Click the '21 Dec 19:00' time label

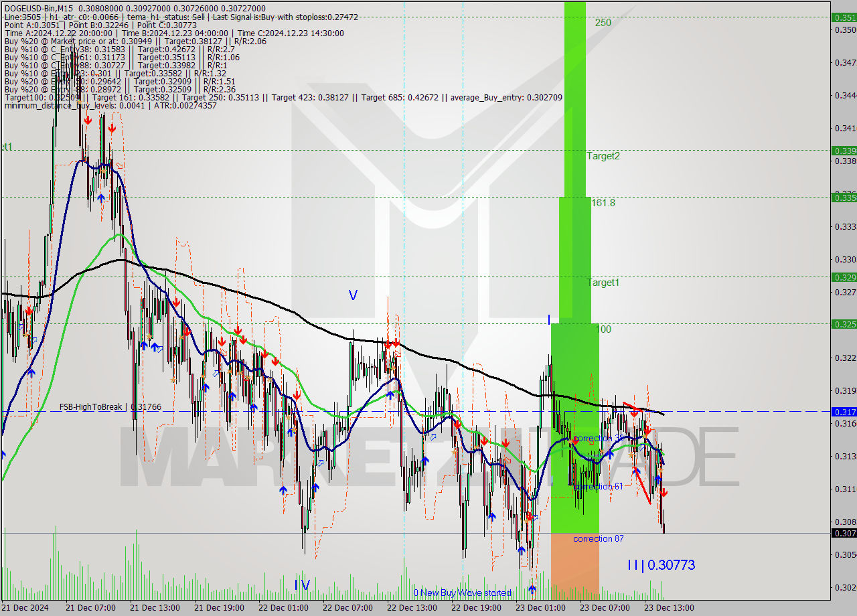219,608
